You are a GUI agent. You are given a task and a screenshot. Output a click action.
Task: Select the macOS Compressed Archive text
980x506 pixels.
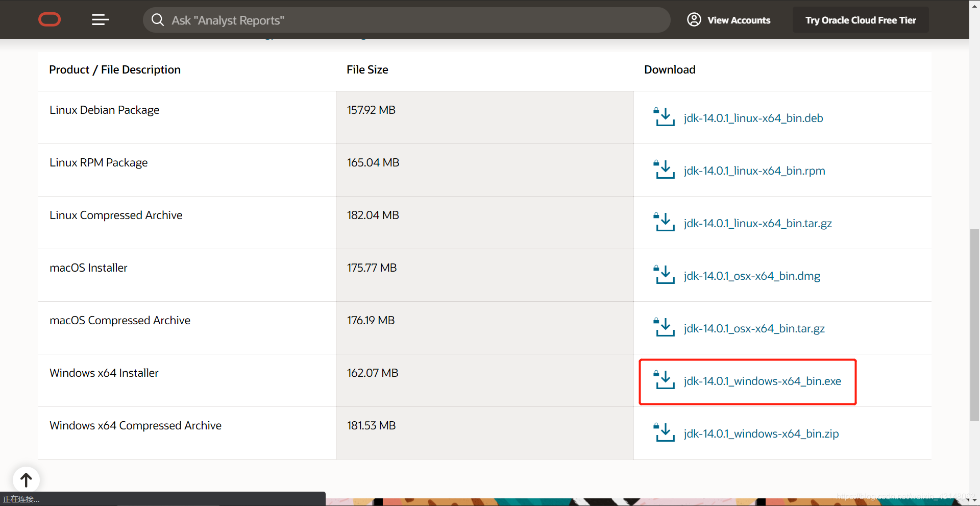pyautogui.click(x=120, y=321)
